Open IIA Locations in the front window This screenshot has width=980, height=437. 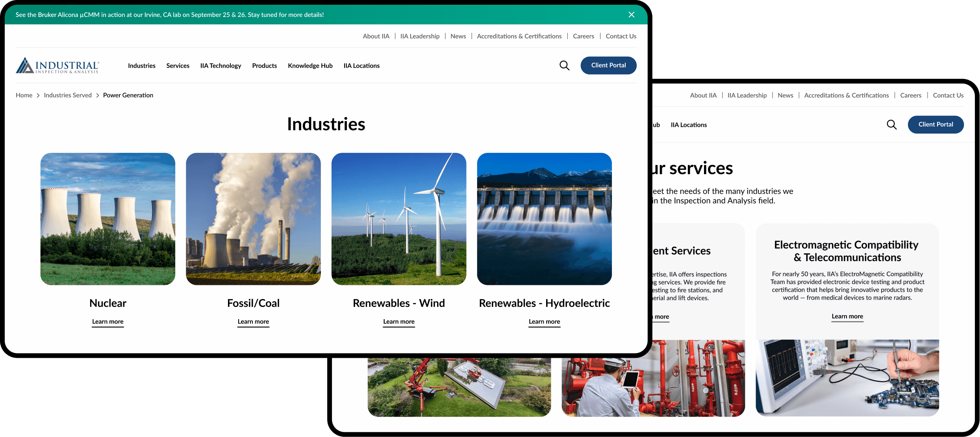pyautogui.click(x=361, y=66)
